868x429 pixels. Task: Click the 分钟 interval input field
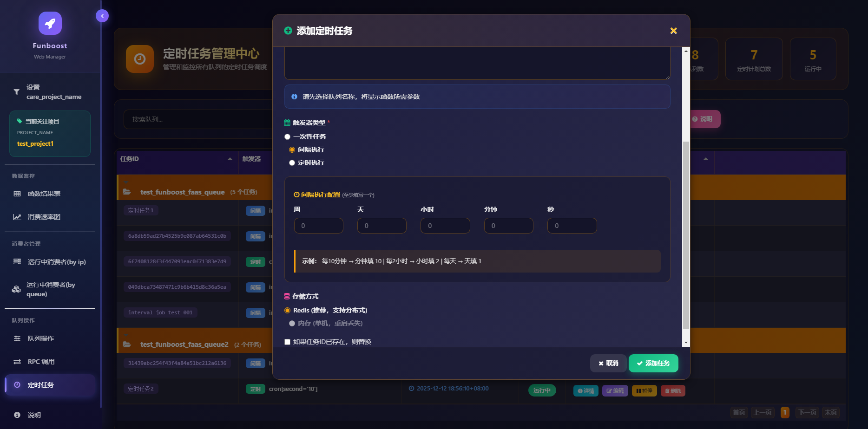[509, 226]
